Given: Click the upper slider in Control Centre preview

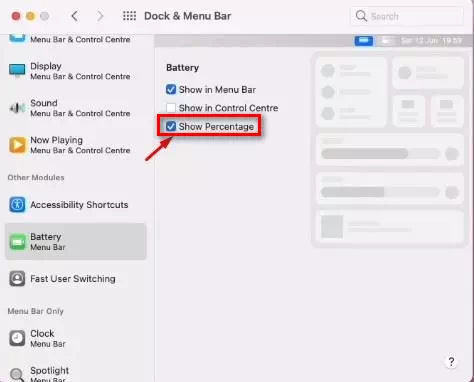Looking at the screenshot, I should pos(380,153).
